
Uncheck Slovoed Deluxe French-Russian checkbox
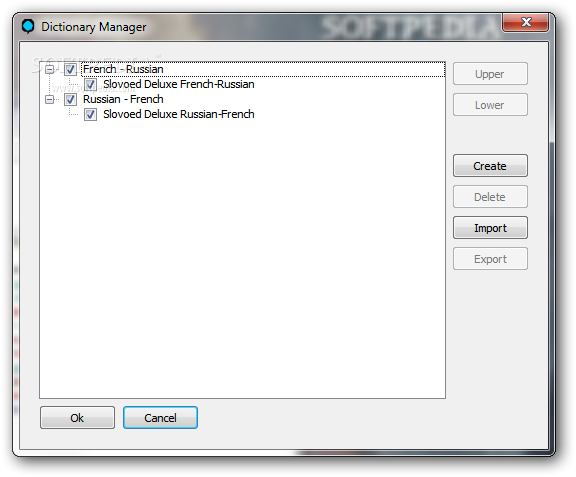point(90,84)
